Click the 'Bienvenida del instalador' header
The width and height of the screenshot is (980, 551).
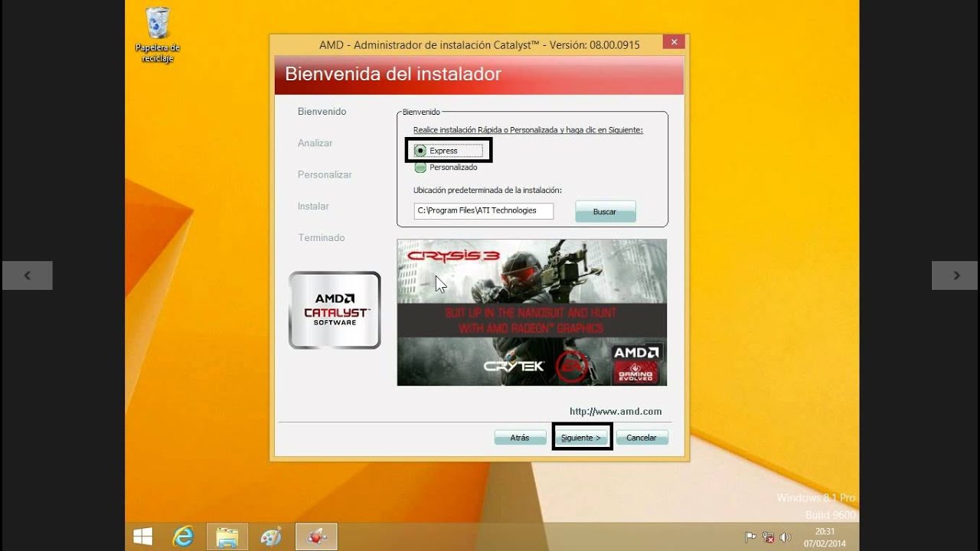[x=394, y=74]
